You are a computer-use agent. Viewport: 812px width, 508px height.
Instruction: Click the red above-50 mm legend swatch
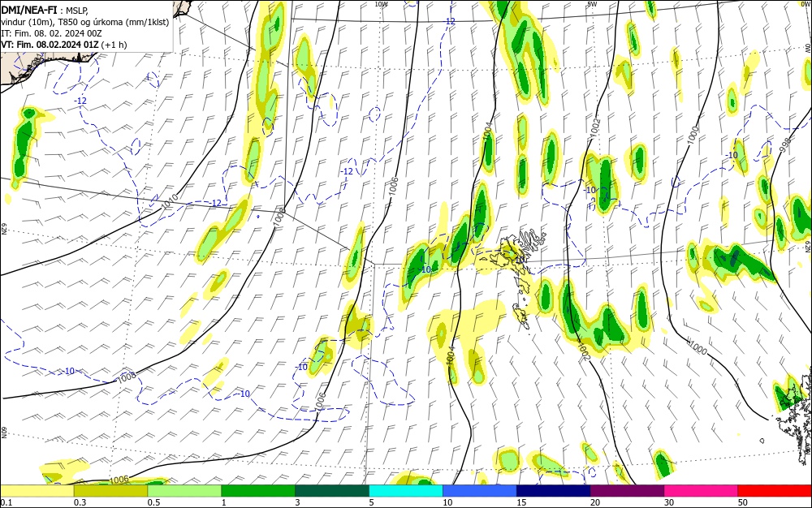[x=775, y=491]
